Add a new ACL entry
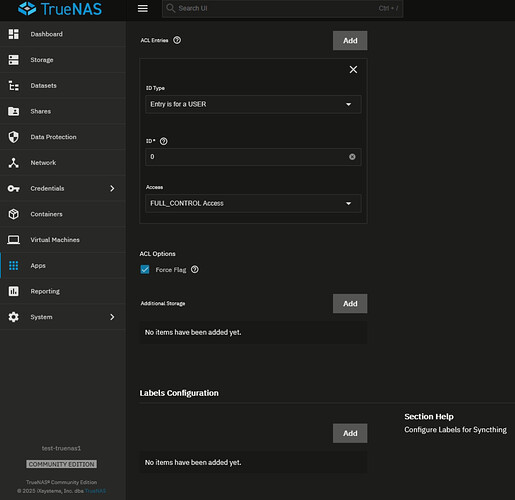 tap(350, 41)
